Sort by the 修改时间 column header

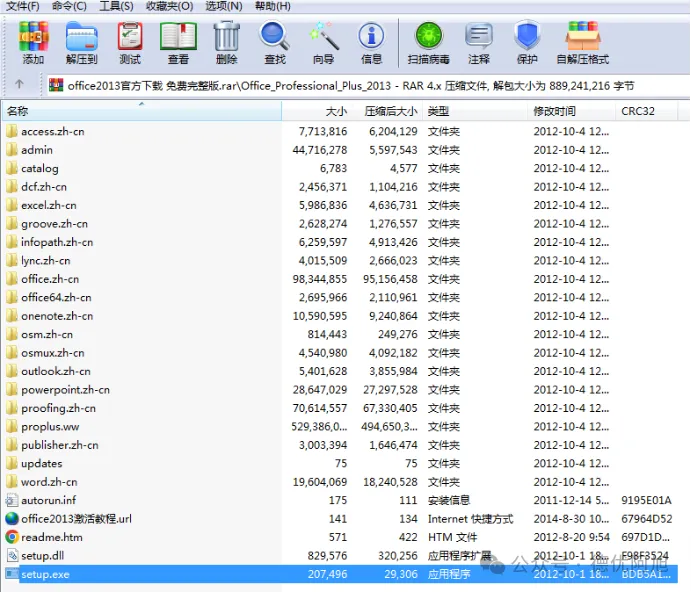point(571,111)
